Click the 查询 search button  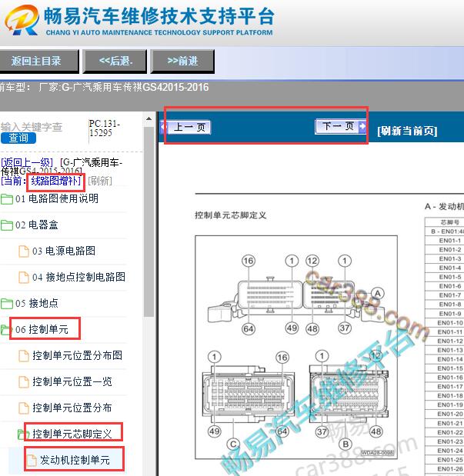coord(18,138)
